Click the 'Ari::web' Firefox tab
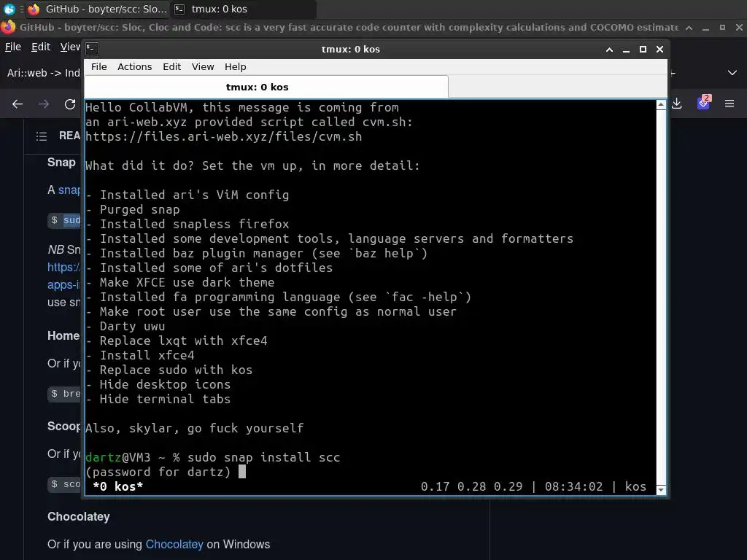The height and width of the screenshot is (560, 747). [43, 73]
